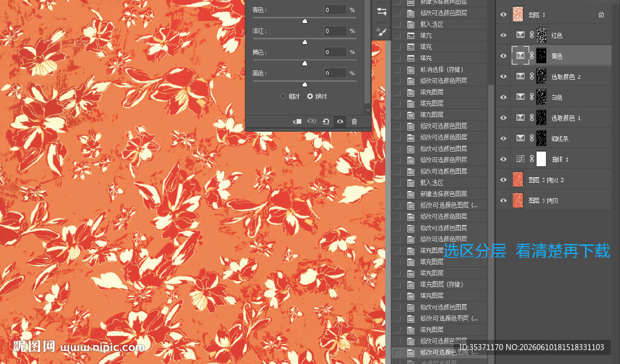
Task: Click the 青色 percentage input field
Action: (x=335, y=10)
